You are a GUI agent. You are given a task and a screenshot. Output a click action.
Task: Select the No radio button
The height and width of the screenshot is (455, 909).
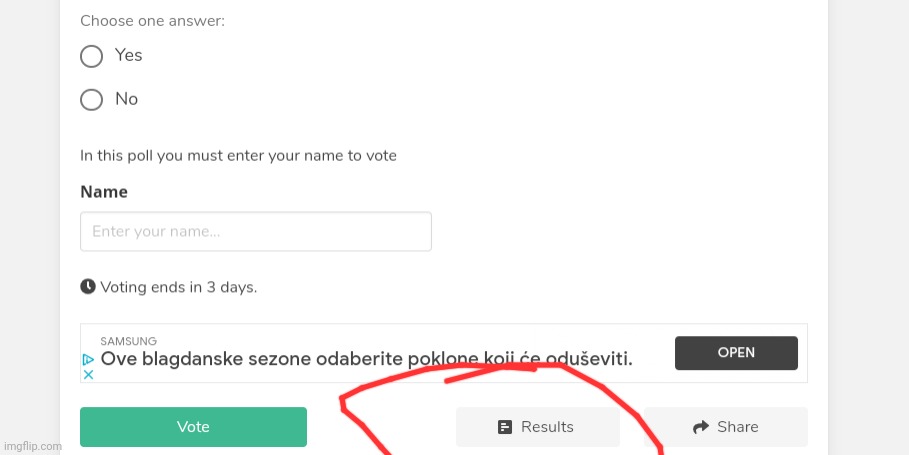[x=92, y=100]
